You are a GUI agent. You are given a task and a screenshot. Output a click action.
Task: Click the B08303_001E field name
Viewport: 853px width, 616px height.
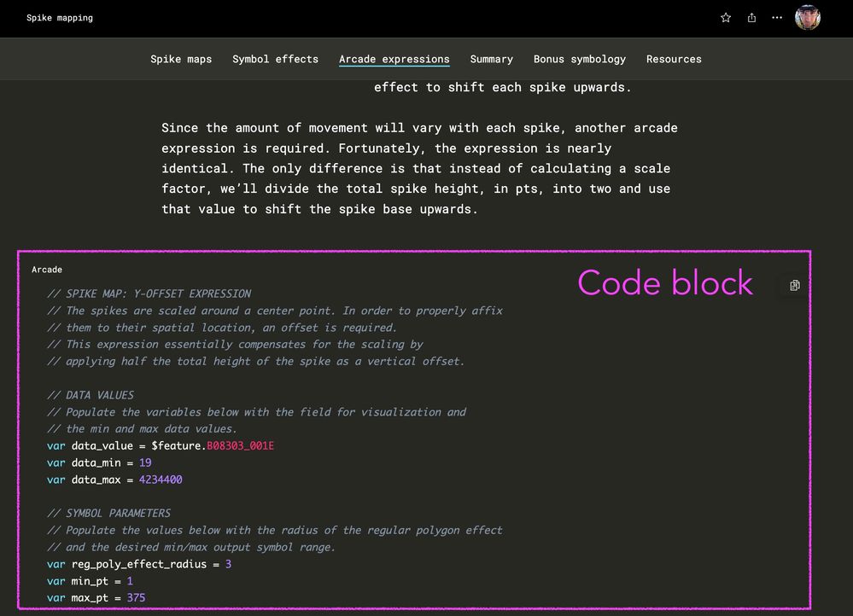(x=239, y=445)
